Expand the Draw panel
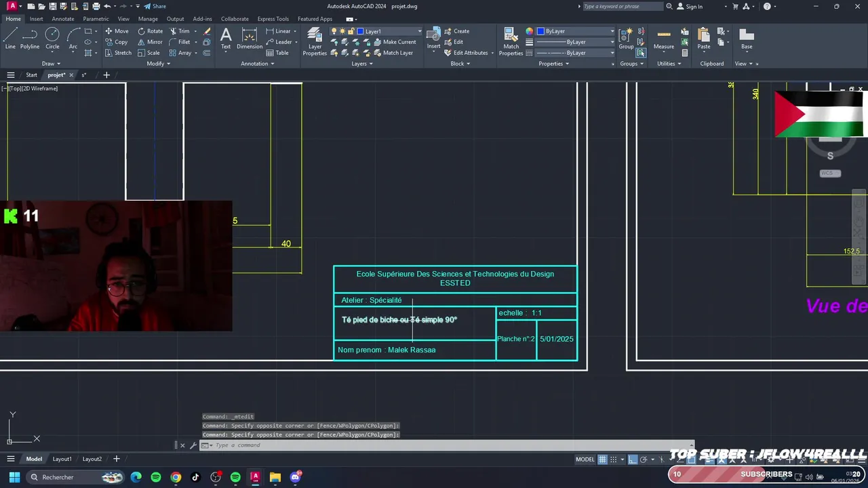 coord(51,64)
